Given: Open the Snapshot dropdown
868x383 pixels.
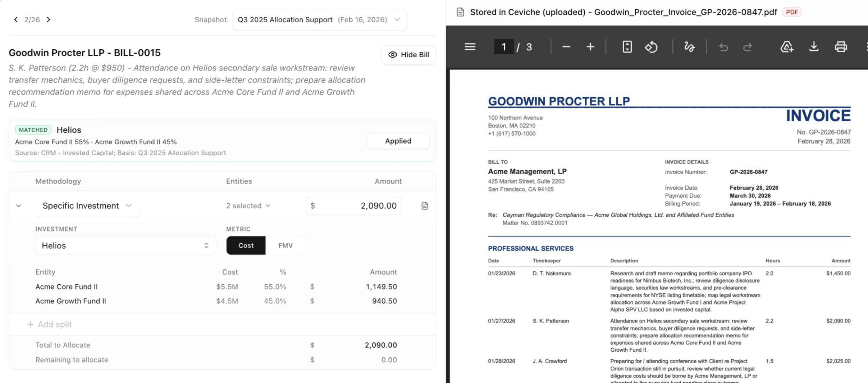Looking at the screenshot, I should [319, 19].
